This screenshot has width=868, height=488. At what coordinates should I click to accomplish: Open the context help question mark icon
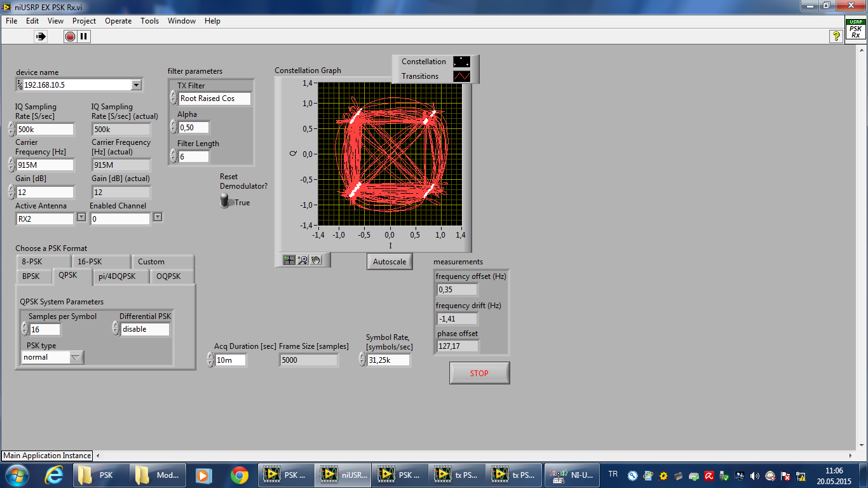click(836, 37)
